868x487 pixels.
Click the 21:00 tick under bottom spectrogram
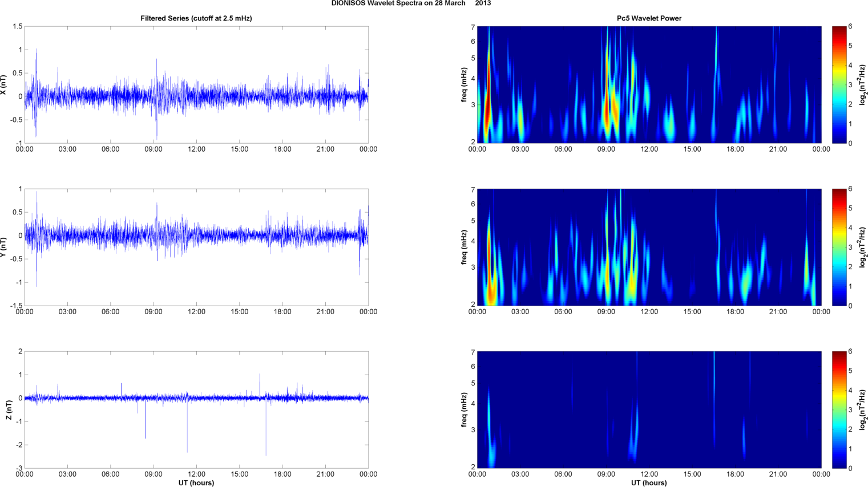click(778, 474)
